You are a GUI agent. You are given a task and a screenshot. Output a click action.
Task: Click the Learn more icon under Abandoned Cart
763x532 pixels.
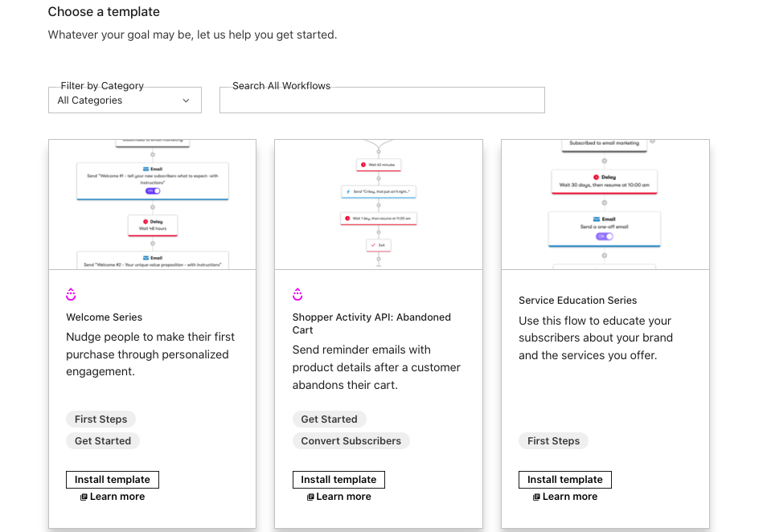[310, 497]
